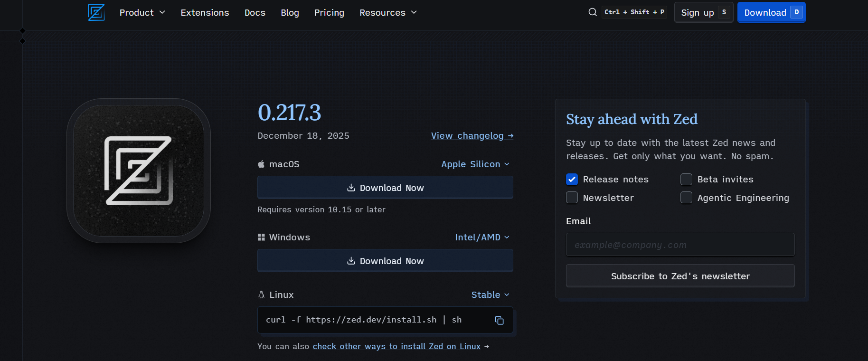This screenshot has height=361, width=868.
Task: Enable the Beta invites checkbox
Action: [x=686, y=180]
